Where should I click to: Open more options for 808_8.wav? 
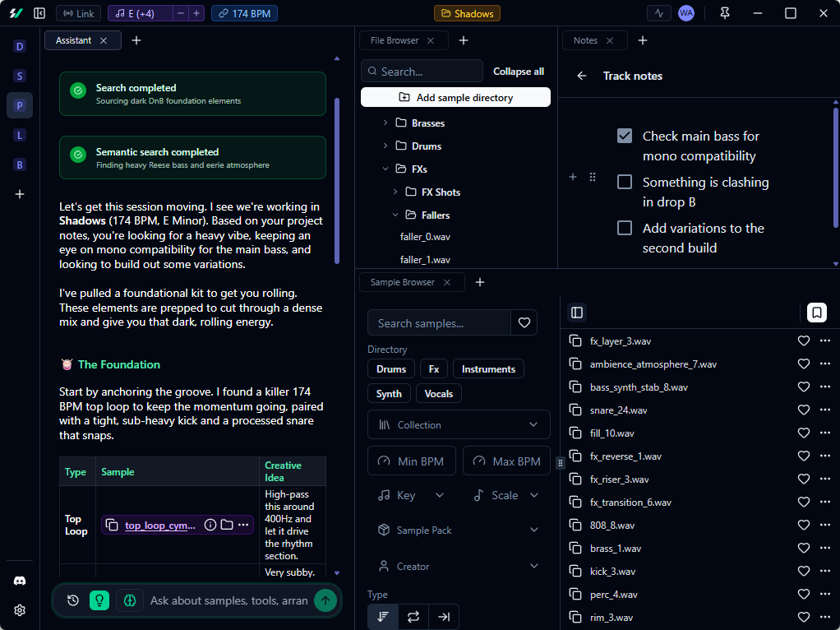coord(825,525)
